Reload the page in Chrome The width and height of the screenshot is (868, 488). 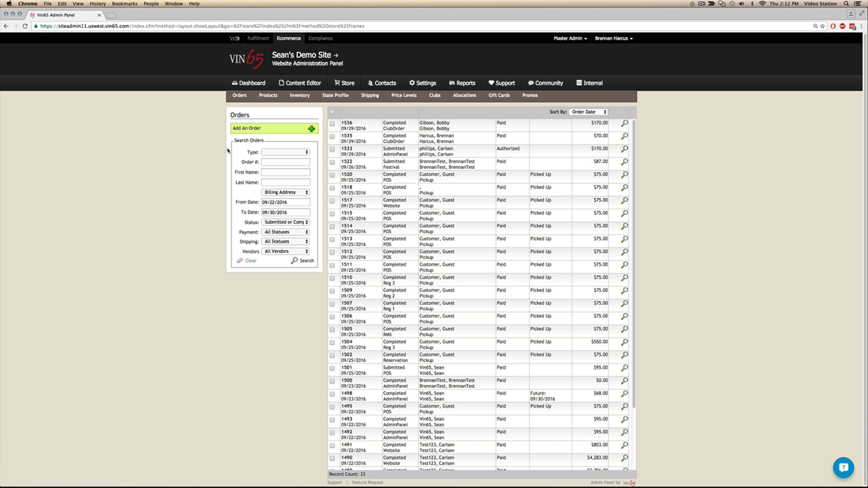pos(25,26)
